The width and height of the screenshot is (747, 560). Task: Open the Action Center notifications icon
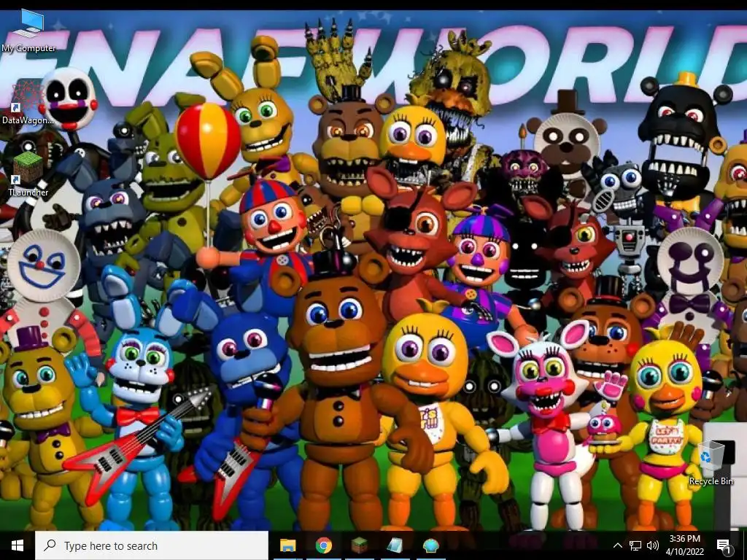[724, 546]
